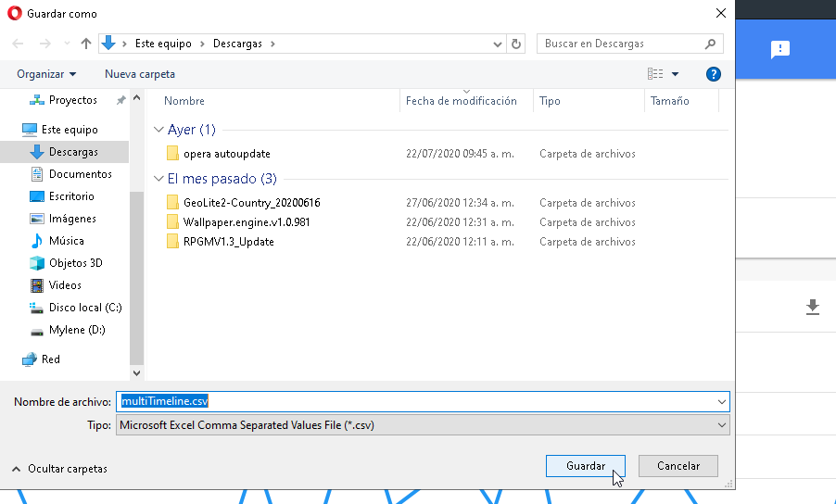Click the Música note icon
The width and height of the screenshot is (836, 504).
click(x=37, y=241)
